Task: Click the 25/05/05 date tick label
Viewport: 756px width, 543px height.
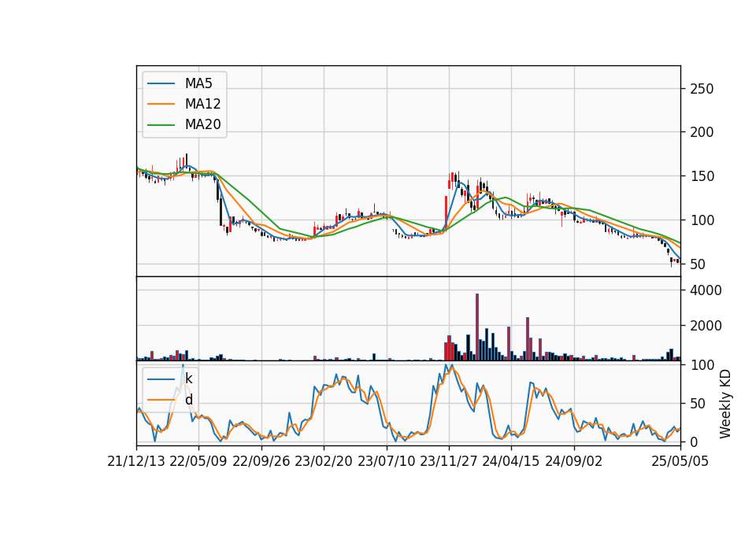Action: pyautogui.click(x=680, y=461)
